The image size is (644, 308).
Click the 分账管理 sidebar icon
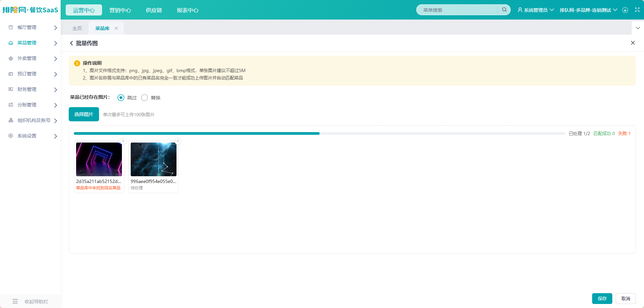(x=11, y=105)
